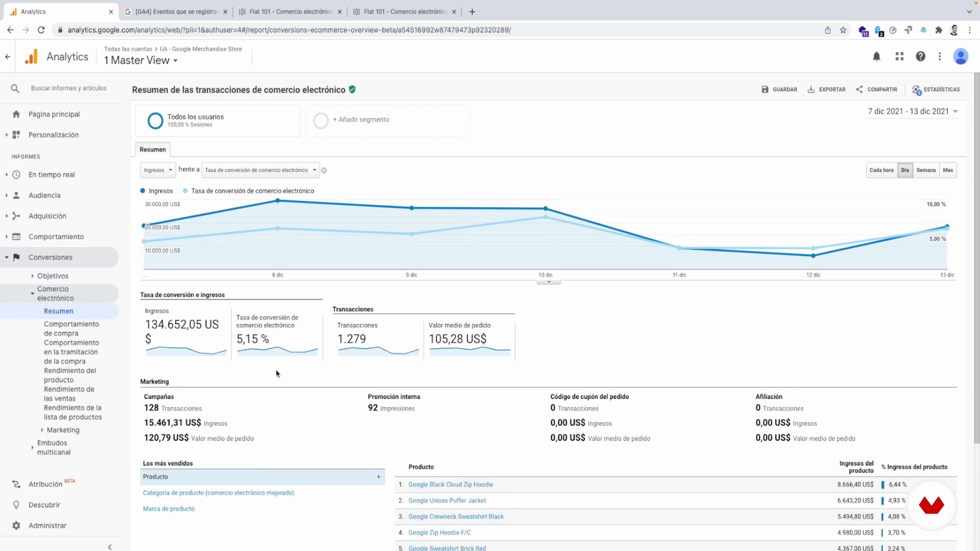Click the browser address bar
Image resolution: width=980 pixels, height=551 pixels.
point(437,30)
